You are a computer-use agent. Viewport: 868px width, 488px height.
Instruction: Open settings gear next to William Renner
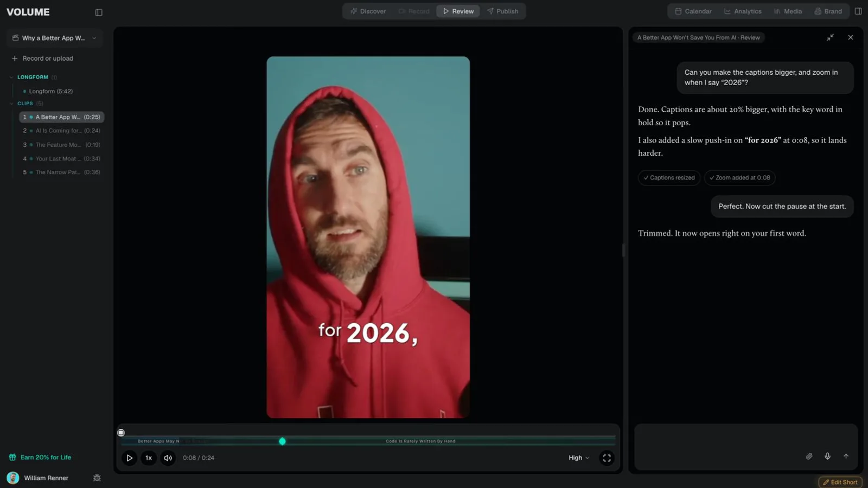(x=97, y=478)
